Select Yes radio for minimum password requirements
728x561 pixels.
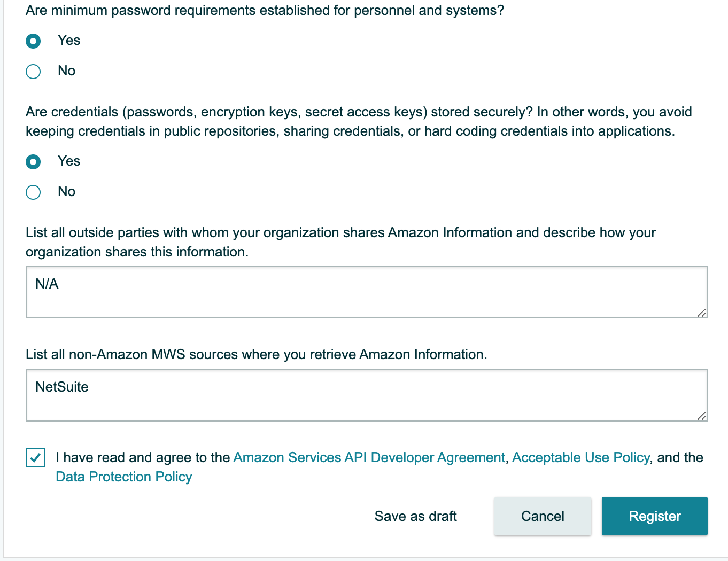[x=33, y=41]
